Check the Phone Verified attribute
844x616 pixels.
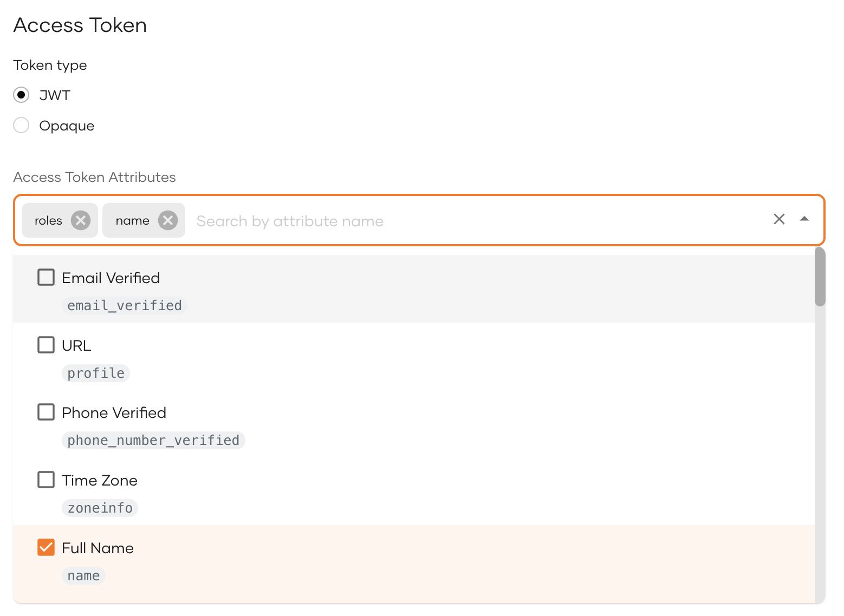pos(46,412)
